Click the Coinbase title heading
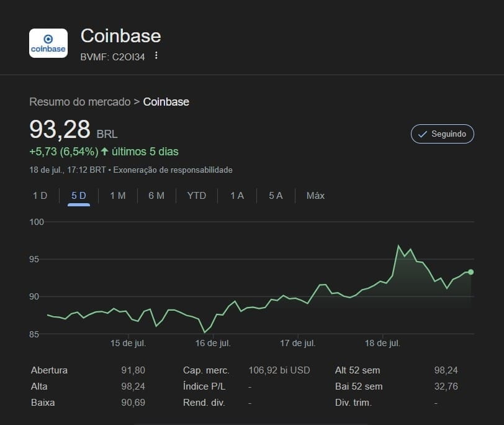Screen dimensions: 504x425 tap(121, 35)
